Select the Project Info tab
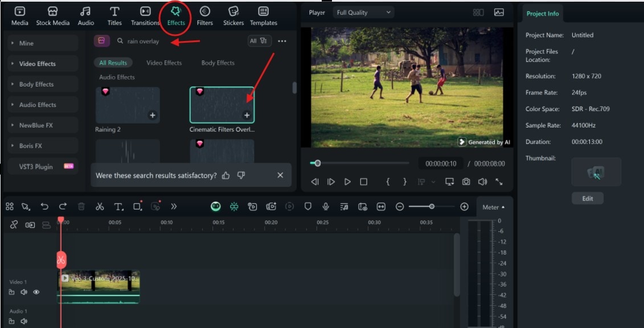 [x=542, y=14]
